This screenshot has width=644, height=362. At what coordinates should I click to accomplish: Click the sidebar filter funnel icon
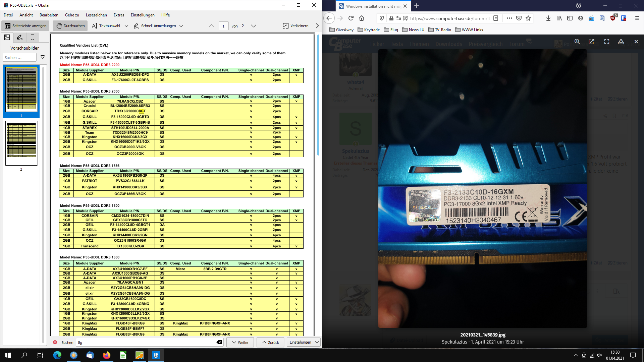point(43,58)
